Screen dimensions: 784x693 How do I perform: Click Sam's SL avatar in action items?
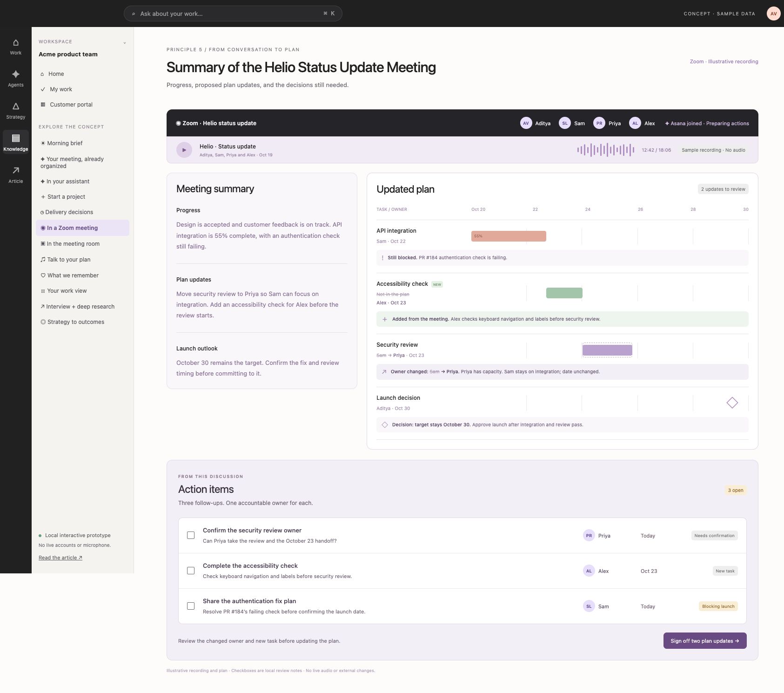coord(589,606)
